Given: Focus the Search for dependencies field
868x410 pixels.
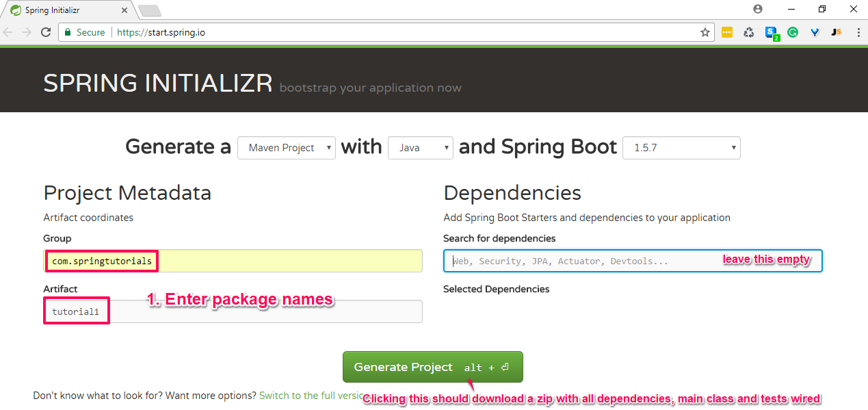Looking at the screenshot, I should pos(581,260).
